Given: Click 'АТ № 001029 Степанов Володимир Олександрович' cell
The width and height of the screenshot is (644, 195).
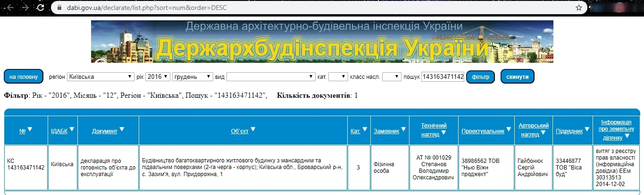Looking at the screenshot, I should pos(434,168).
